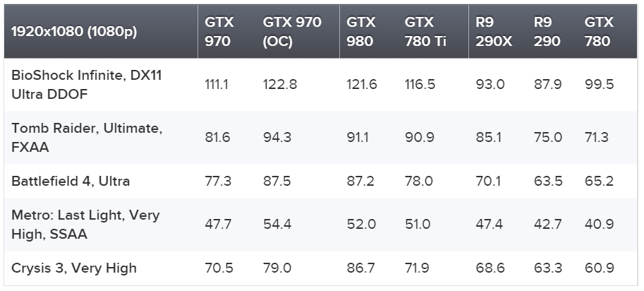
Task: Select the BioShock Infinite row label
Action: [x=87, y=85]
